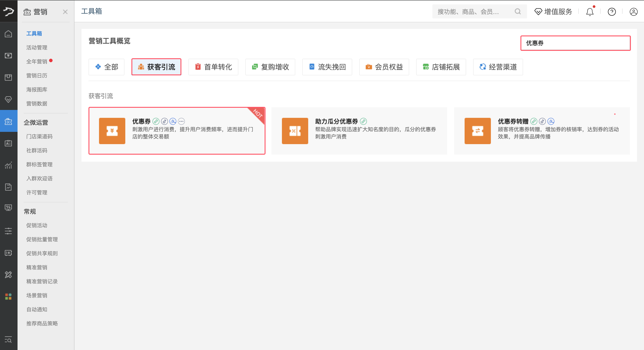Open 群标签管理 in the side menu

click(39, 164)
